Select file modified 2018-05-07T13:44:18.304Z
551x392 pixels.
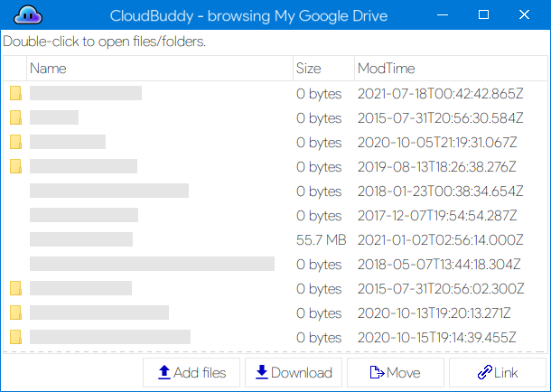275,264
